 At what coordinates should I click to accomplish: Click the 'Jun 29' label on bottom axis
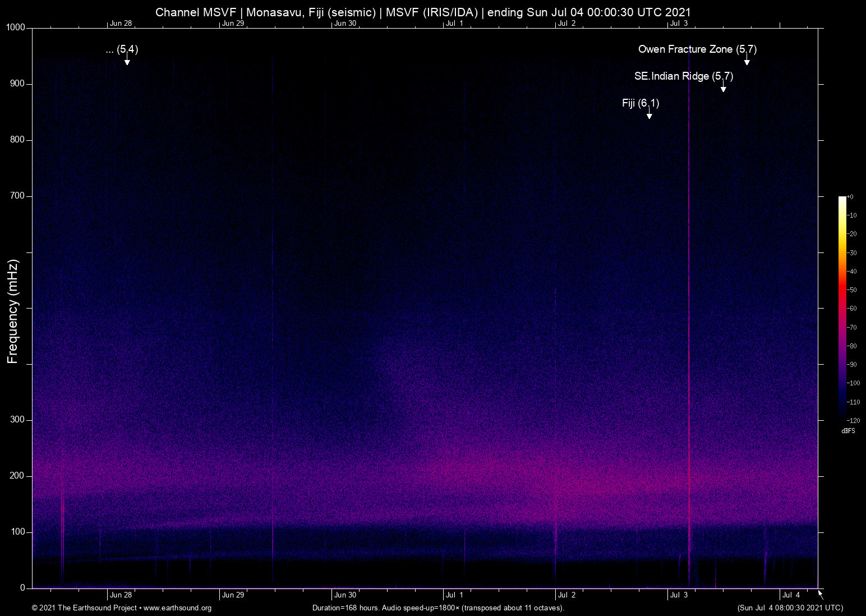(233, 595)
